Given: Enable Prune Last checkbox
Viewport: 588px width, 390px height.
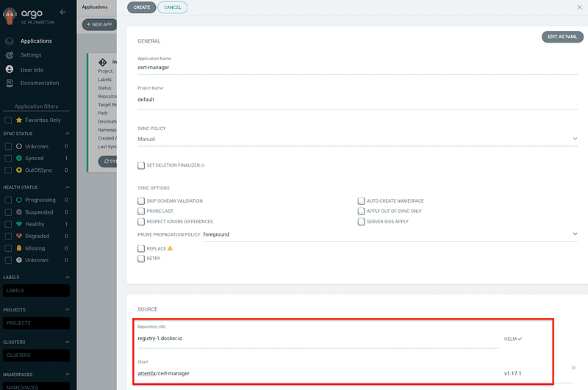Looking at the screenshot, I should (141, 211).
